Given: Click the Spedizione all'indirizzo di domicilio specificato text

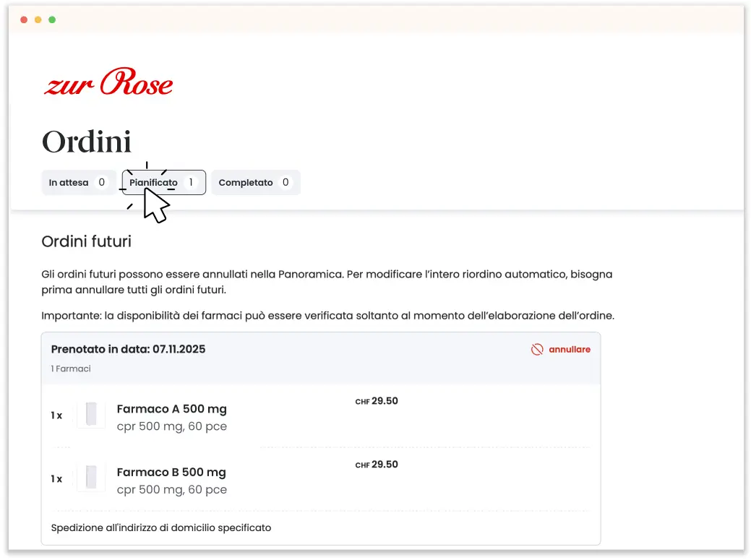Looking at the screenshot, I should click(x=161, y=527).
